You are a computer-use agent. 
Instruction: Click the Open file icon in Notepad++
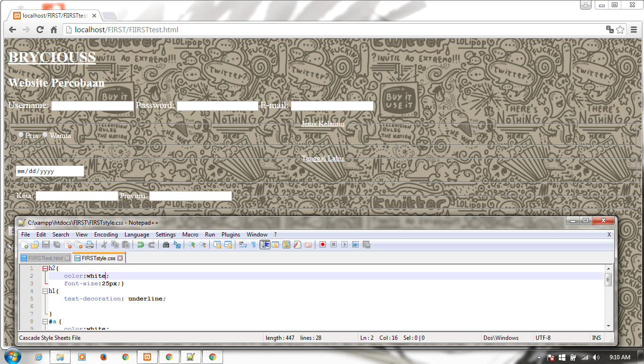35,245
